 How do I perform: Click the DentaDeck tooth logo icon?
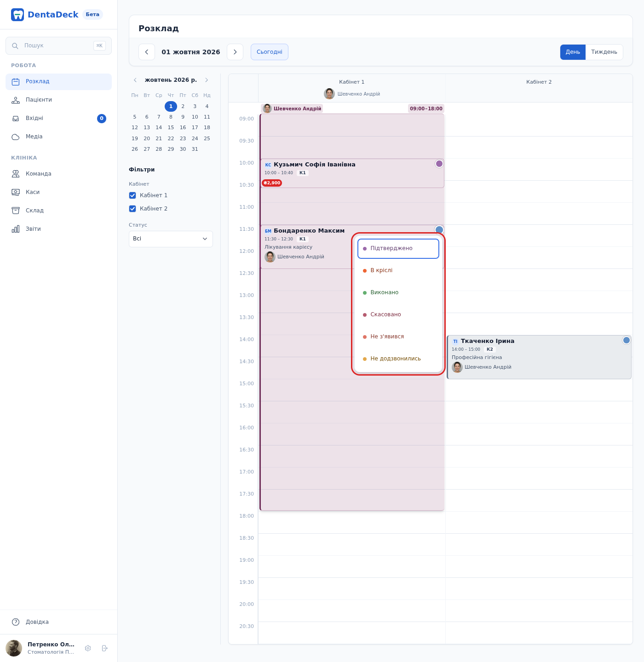(17, 15)
